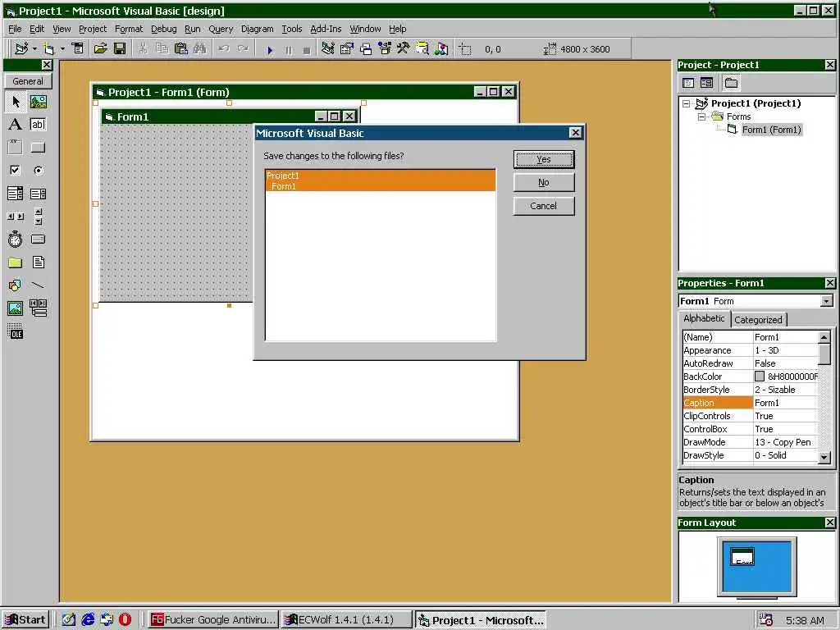Click No in the save changes dialog
This screenshot has width=840, height=630.
click(544, 183)
